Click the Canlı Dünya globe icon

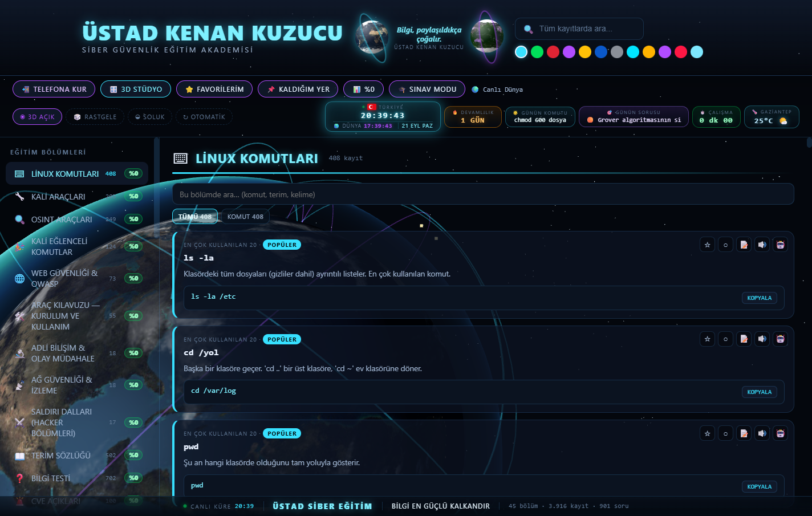pyautogui.click(x=475, y=89)
